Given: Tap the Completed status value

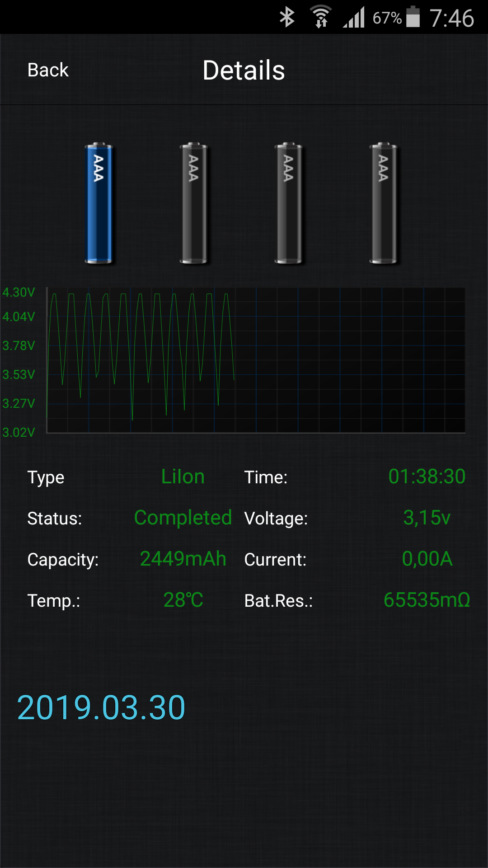Looking at the screenshot, I should pos(183,518).
